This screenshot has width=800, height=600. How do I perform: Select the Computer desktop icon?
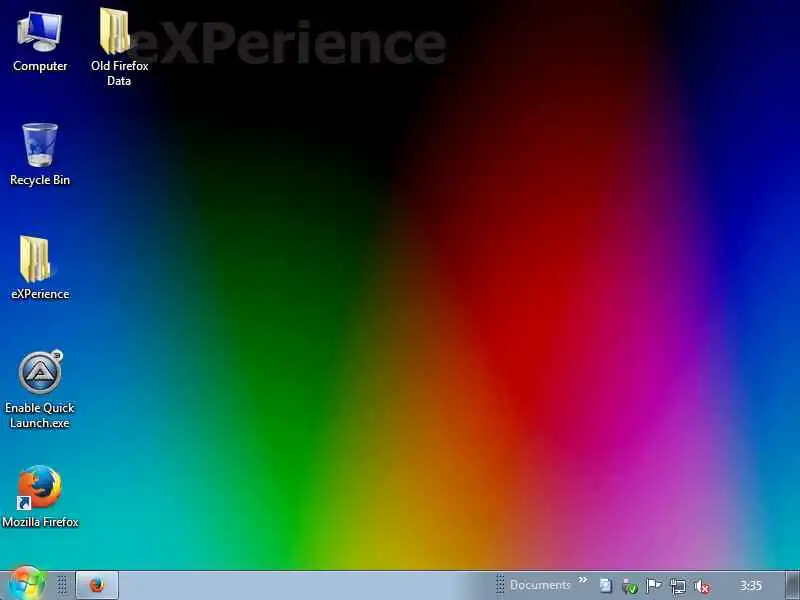pyautogui.click(x=40, y=42)
